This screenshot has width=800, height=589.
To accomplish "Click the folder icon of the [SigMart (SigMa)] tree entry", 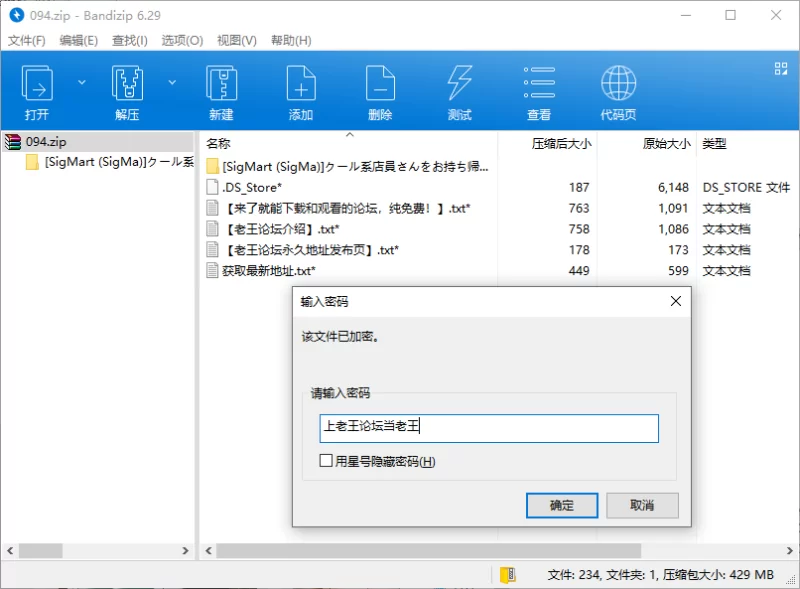I will coord(32,162).
